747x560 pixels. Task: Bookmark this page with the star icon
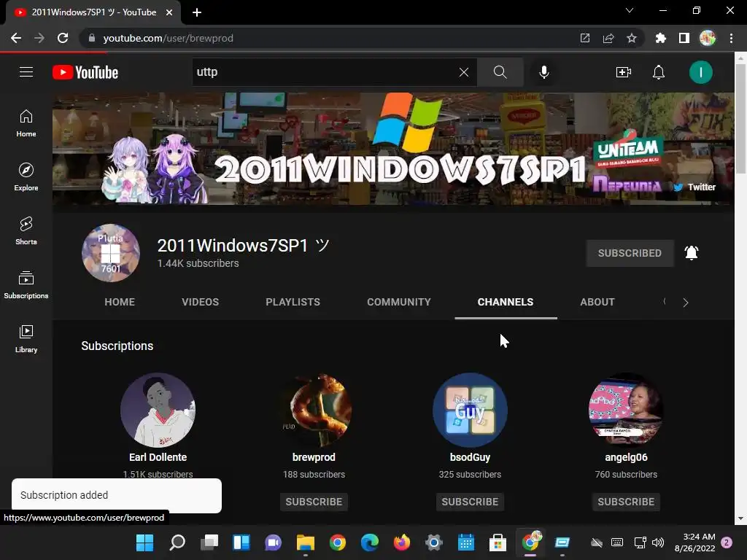pyautogui.click(x=631, y=38)
